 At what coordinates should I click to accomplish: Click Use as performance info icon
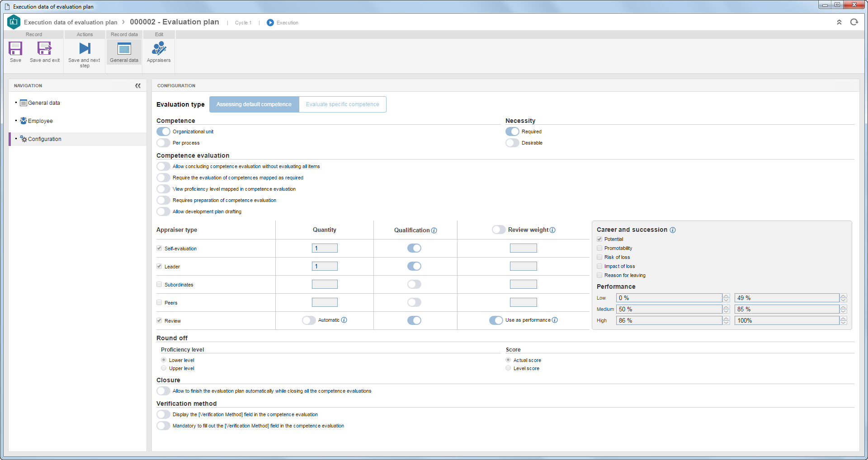pos(555,320)
